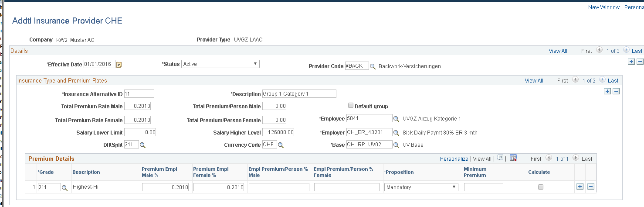Image resolution: width=644 pixels, height=207 pixels.
Task: Click View All in Insurance Type section
Action: [x=534, y=80]
